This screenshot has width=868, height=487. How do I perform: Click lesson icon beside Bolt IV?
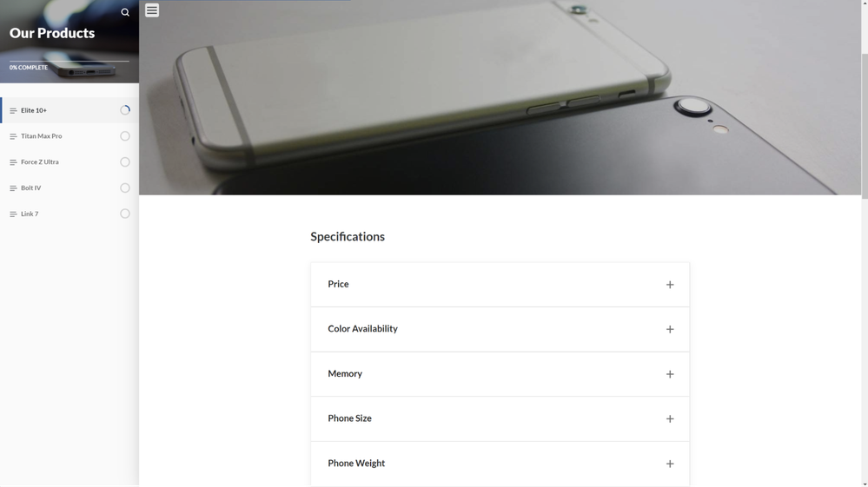13,188
